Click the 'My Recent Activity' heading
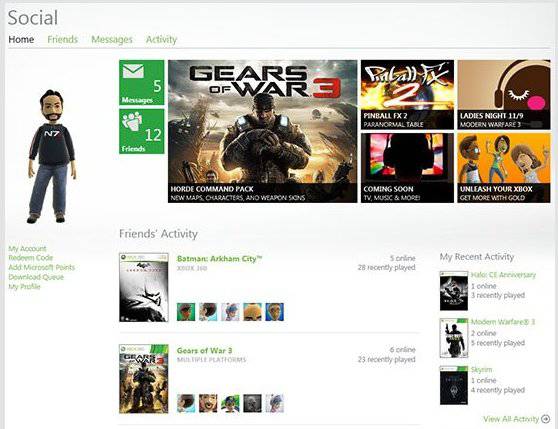The image size is (558, 429). click(477, 257)
